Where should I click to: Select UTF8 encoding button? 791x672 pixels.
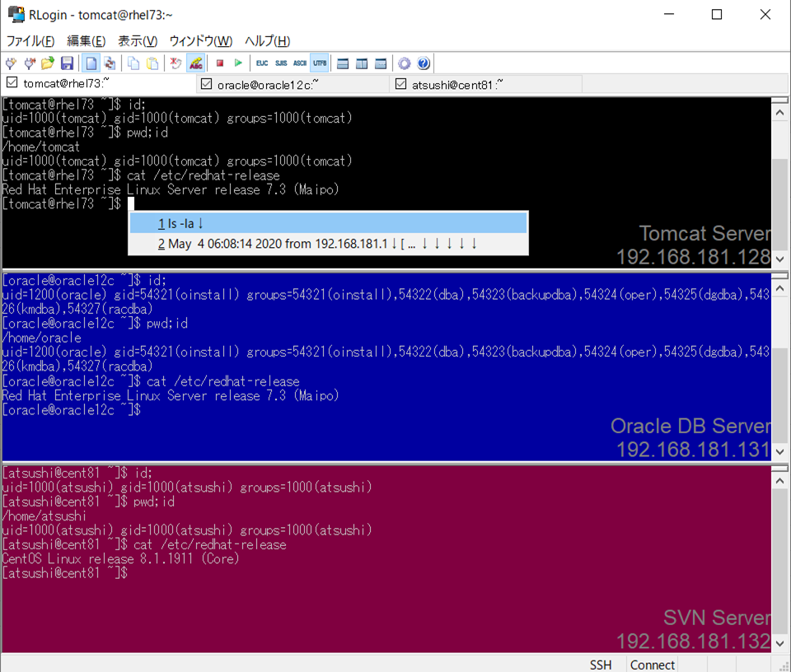pos(320,63)
